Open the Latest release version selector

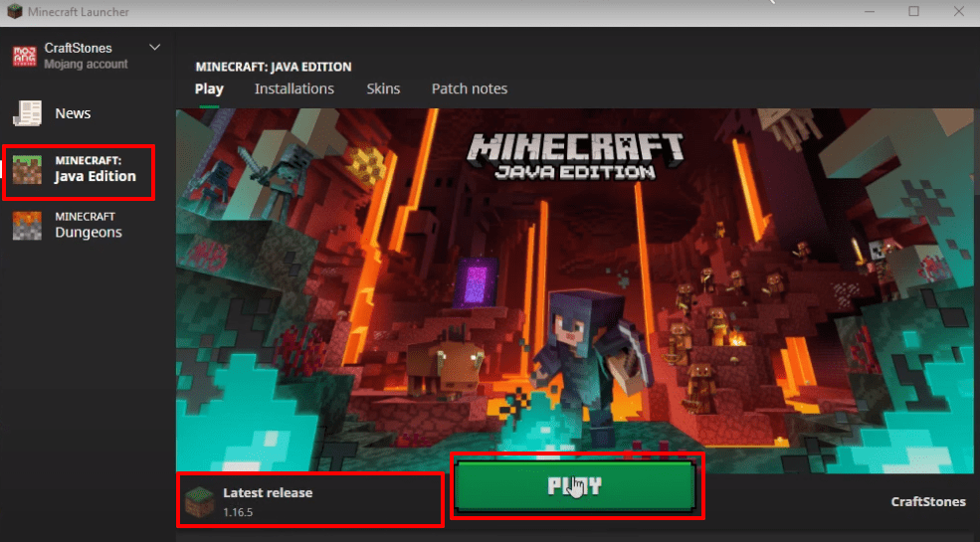(310, 501)
